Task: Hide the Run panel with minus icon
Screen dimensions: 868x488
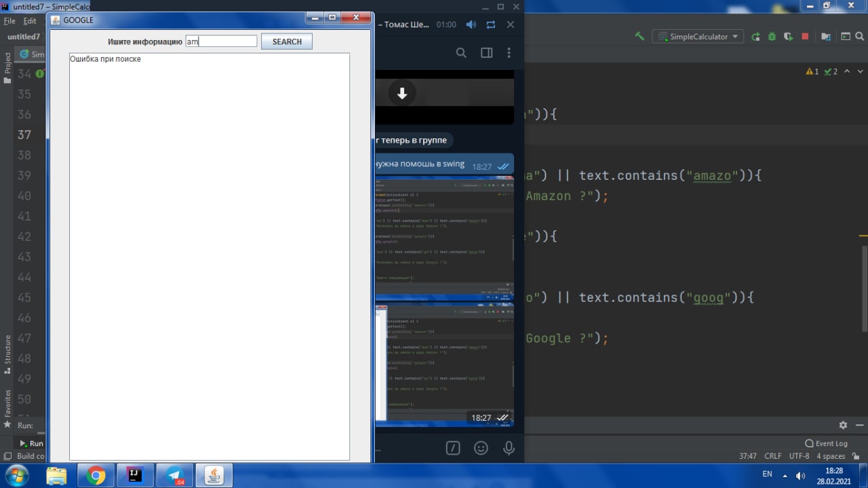Action: pos(859,425)
